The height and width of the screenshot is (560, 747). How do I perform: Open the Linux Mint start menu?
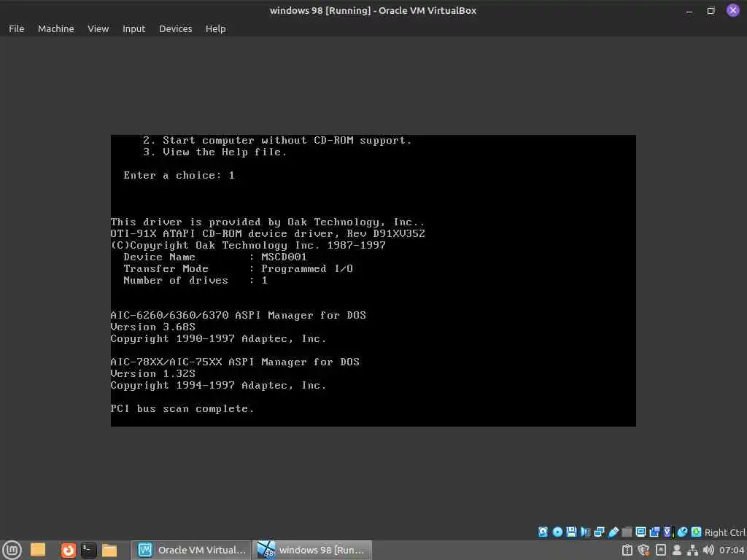[12, 550]
